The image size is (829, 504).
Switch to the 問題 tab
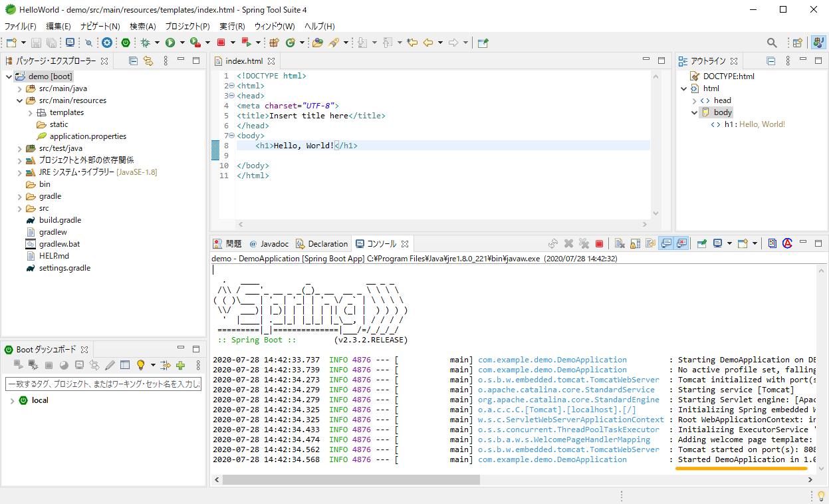227,244
